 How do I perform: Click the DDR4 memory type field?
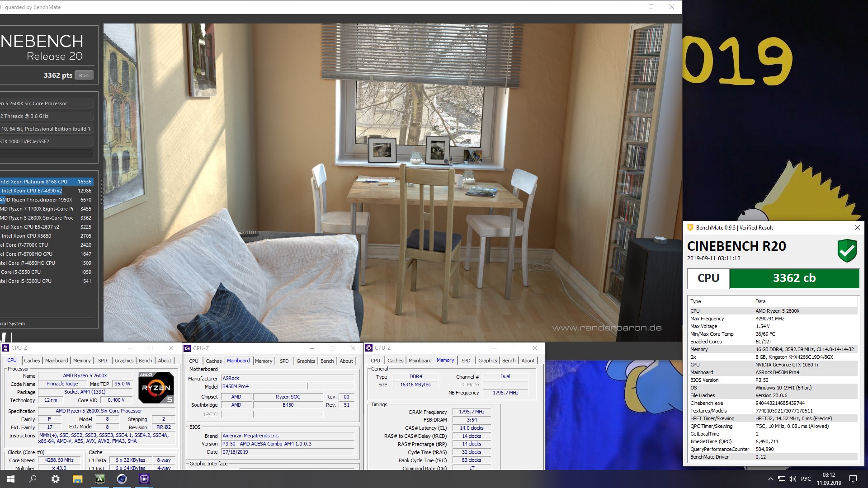tap(415, 377)
